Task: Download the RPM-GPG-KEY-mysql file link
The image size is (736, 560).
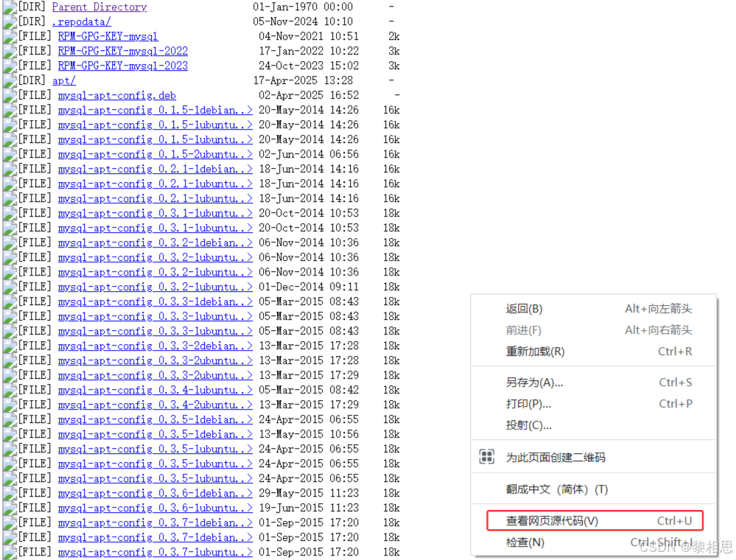Action: [x=108, y=37]
